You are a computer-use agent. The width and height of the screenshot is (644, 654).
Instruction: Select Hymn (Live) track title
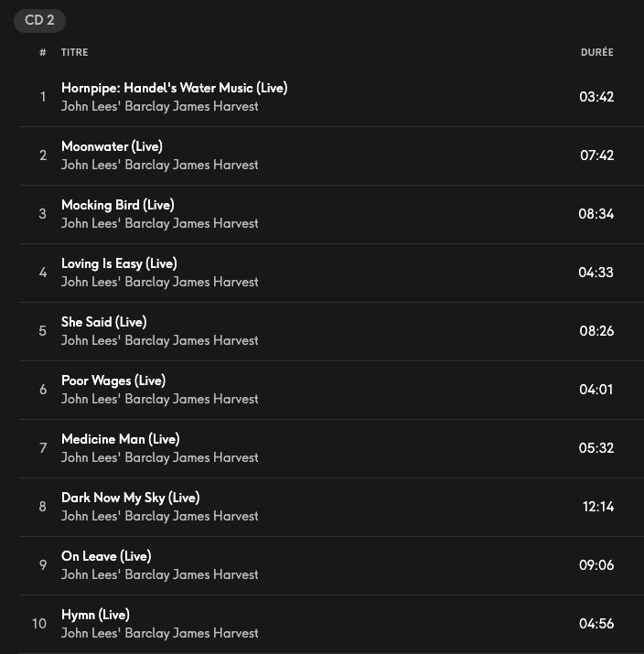(x=95, y=615)
